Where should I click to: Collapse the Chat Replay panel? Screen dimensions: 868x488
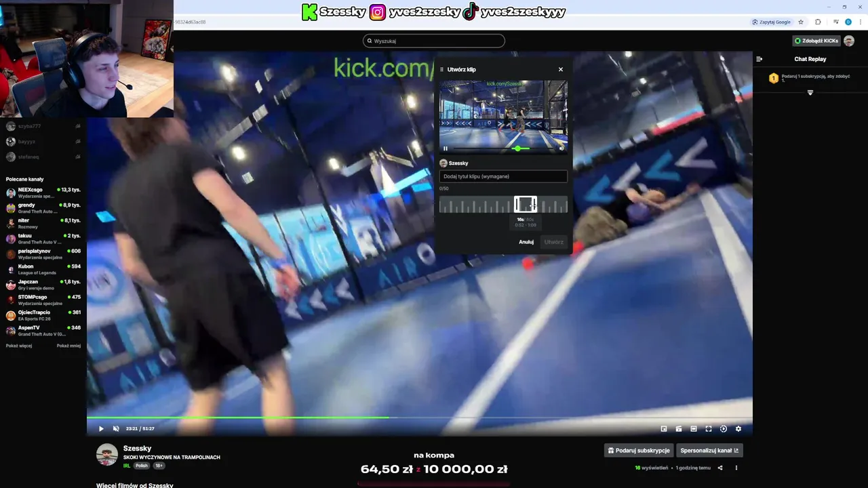coord(759,59)
